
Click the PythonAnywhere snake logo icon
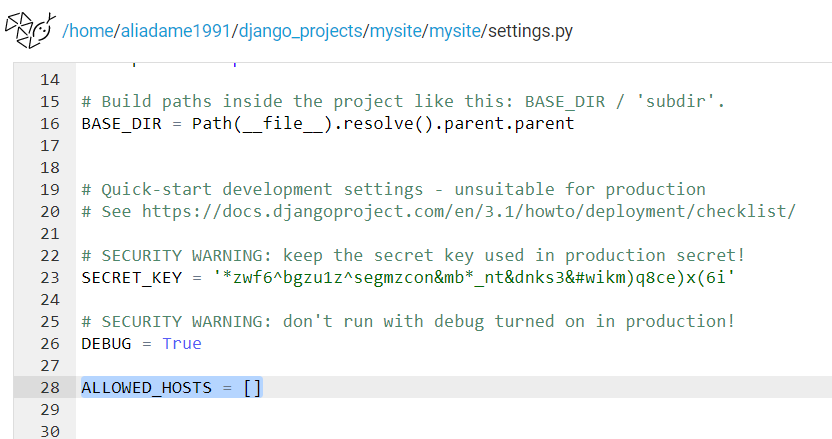[x=30, y=30]
